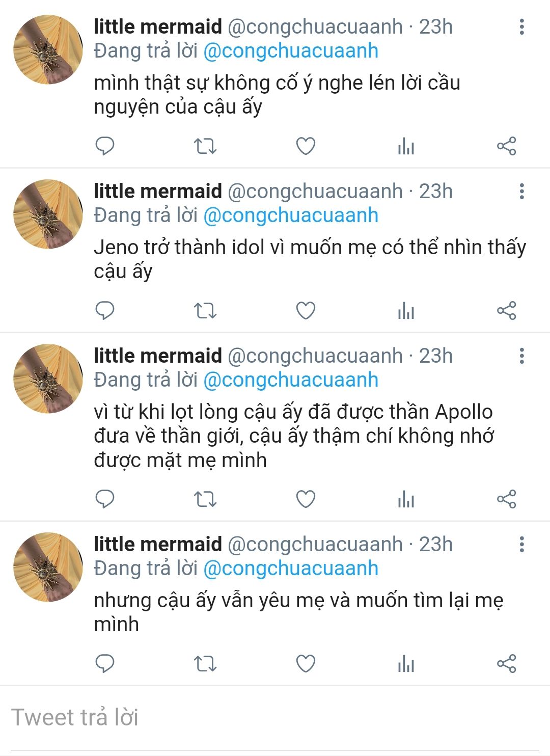Screen dimensions: 550x756
Task: Open more options on the last tweet
Action: click(521, 544)
